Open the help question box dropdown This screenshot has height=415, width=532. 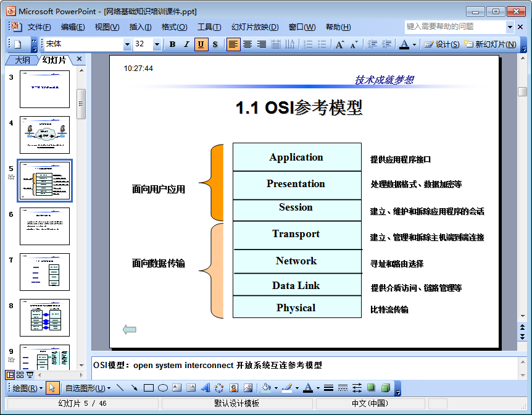pyautogui.click(x=510, y=27)
